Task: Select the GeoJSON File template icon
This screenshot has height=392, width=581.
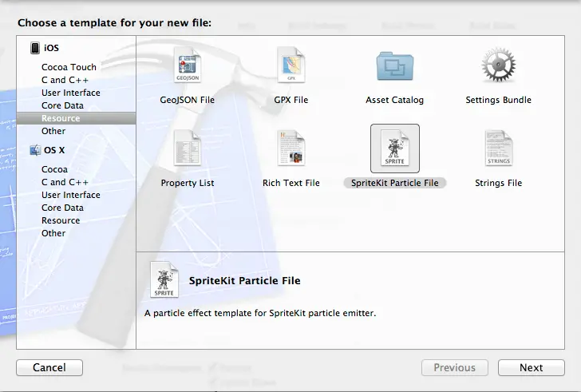Action: [x=187, y=65]
